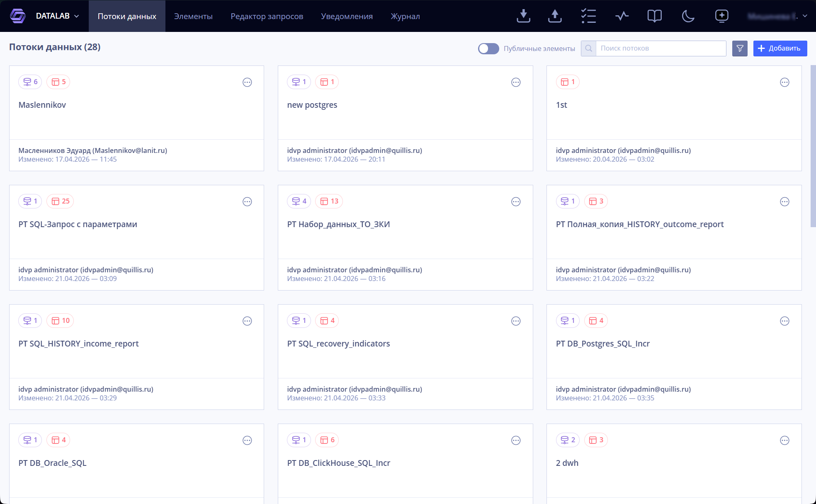Click the sparkle assistant chat icon
This screenshot has width=816, height=504.
(721, 16)
